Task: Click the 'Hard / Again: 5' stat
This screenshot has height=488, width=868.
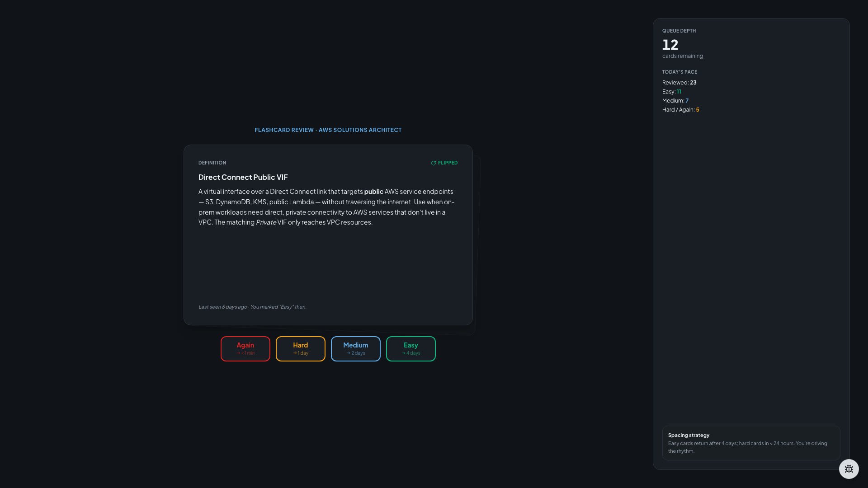Action: coord(681,110)
